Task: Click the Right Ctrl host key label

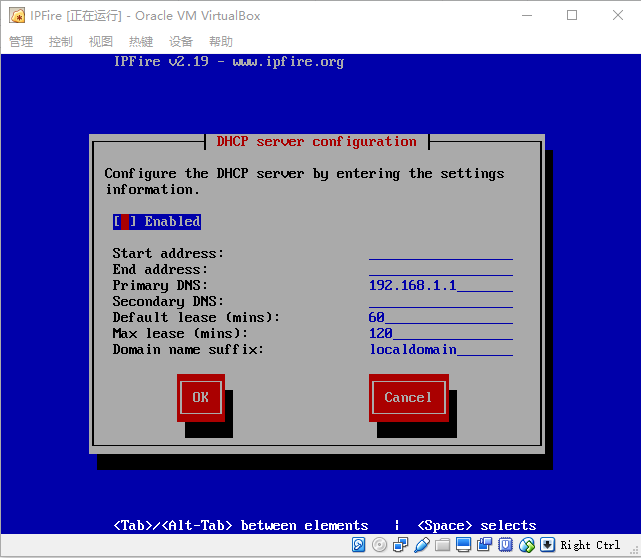Action: (x=590, y=545)
